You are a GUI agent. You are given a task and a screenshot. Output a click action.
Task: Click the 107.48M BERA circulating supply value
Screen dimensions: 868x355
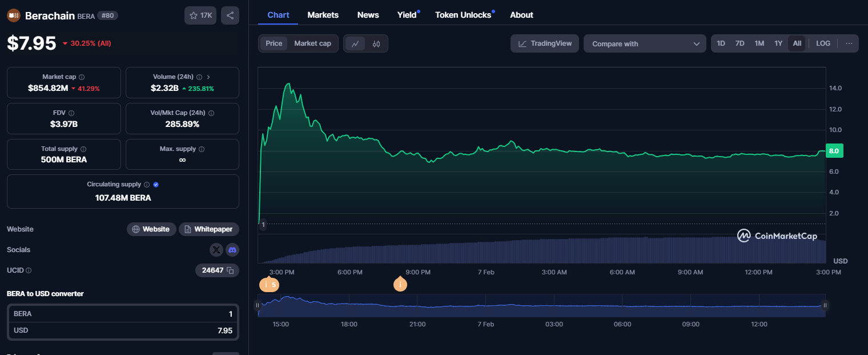click(123, 198)
